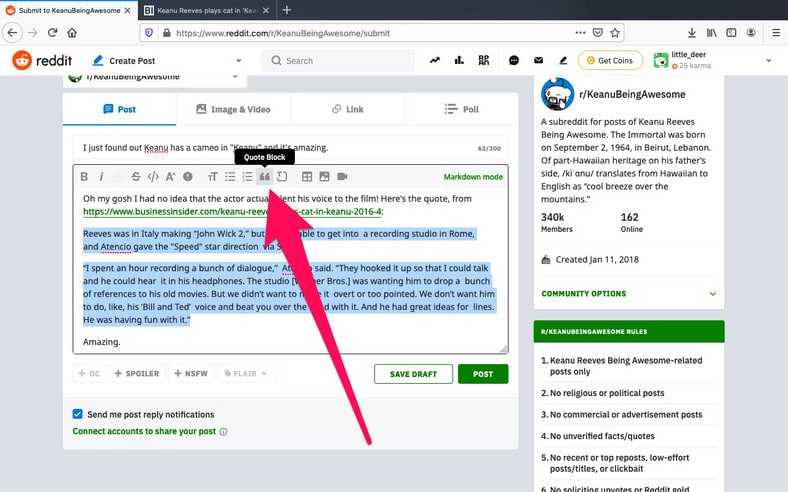Toggle the NSFW tag

click(191, 373)
